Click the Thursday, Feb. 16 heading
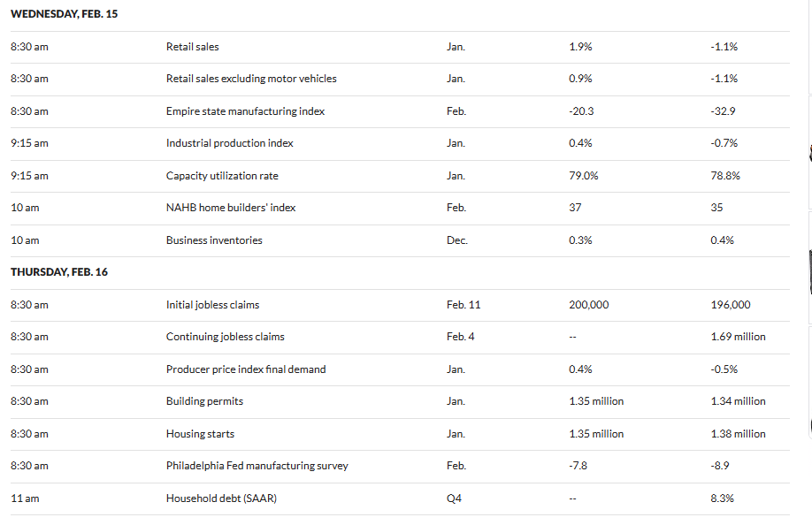812x525 pixels. (x=59, y=272)
